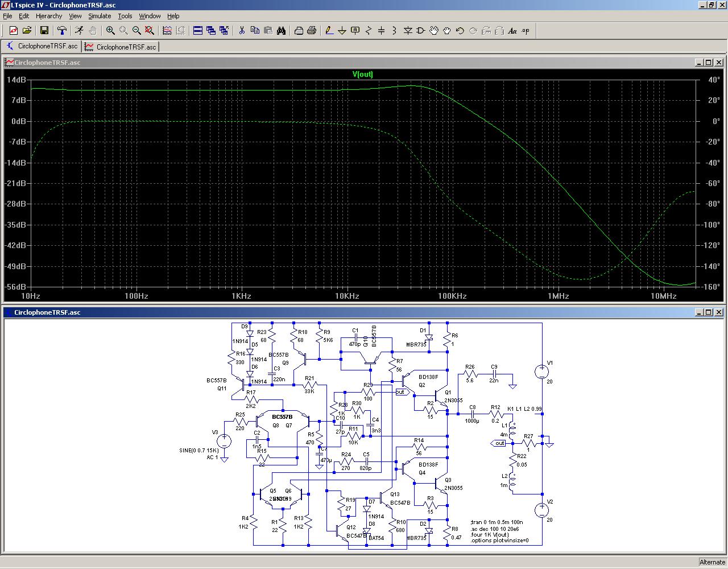Open Control Panel hammer icon
The width and height of the screenshot is (728, 569).
(x=61, y=31)
